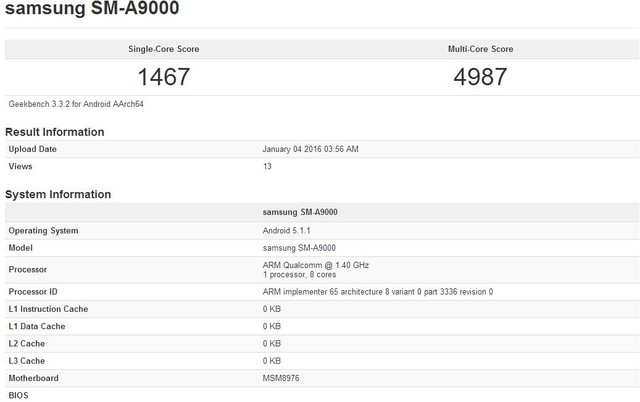The width and height of the screenshot is (640, 402).
Task: Click the L1 Instruction Cache label
Action: tap(48, 309)
